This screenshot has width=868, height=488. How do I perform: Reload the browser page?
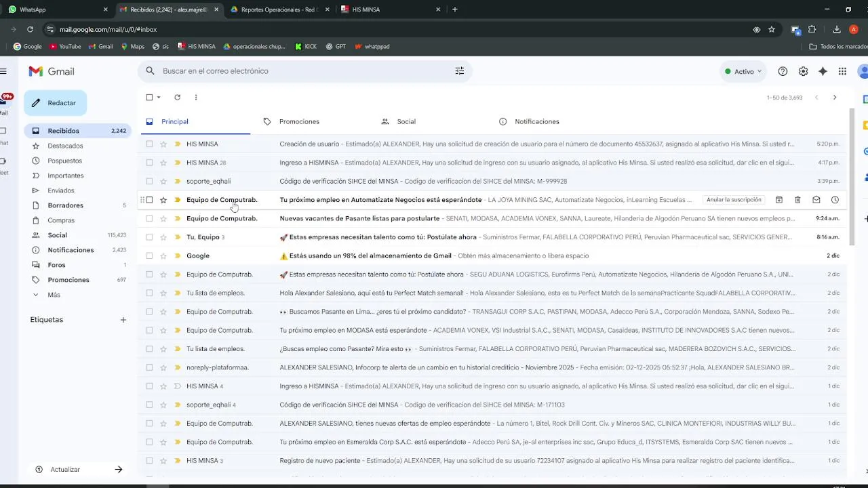30,29
